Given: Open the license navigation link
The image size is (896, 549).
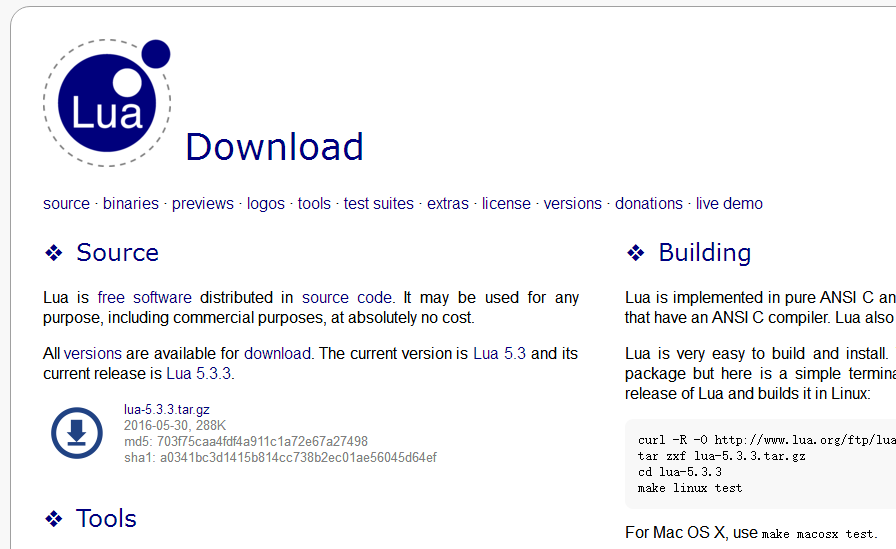Looking at the screenshot, I should point(506,203).
